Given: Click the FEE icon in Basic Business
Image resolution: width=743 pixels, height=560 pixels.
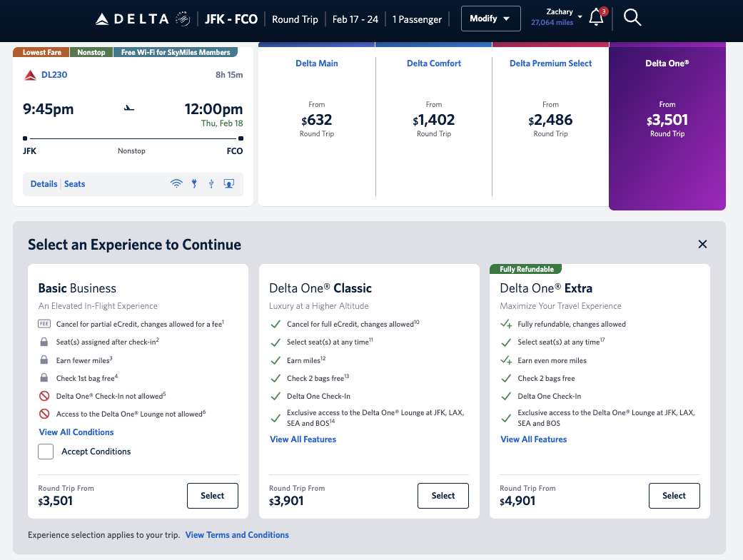Looking at the screenshot, I should pyautogui.click(x=44, y=324).
